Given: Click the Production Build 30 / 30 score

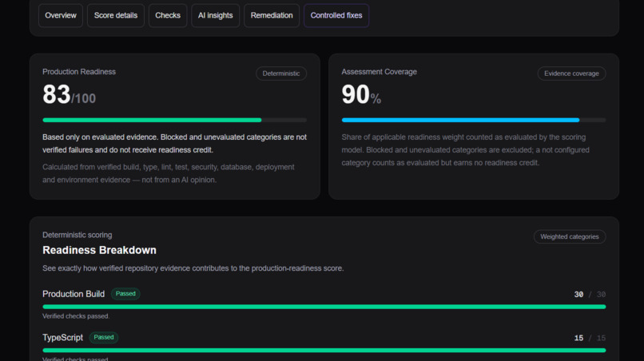Looking at the screenshot, I should (590, 295).
